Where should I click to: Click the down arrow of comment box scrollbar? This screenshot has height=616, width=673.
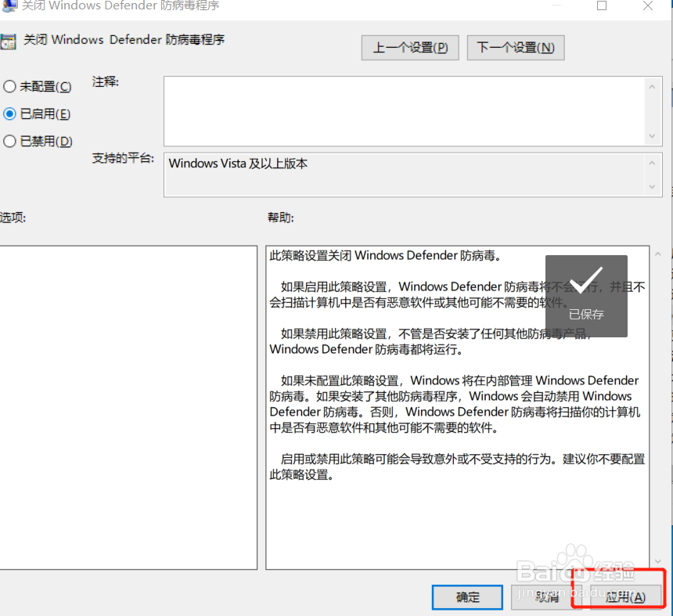click(653, 136)
